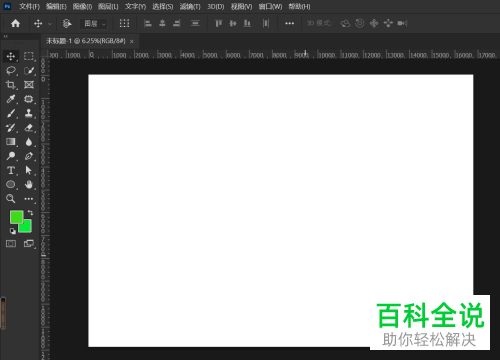Align horizontal centers button
This screenshot has width=500, height=360.
pos(162,23)
